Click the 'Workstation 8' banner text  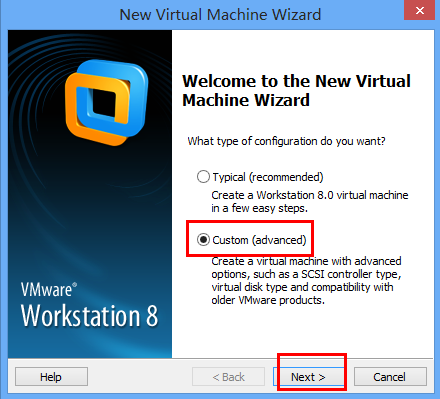(x=89, y=315)
